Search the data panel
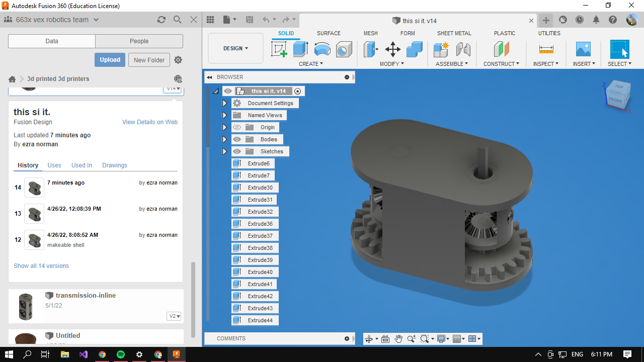The width and height of the screenshot is (644, 362). [177, 20]
